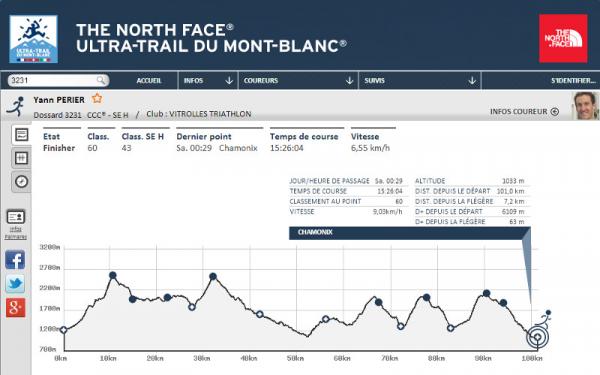
Task: Open the S'IDENTIFIER login link
Action: (x=573, y=81)
